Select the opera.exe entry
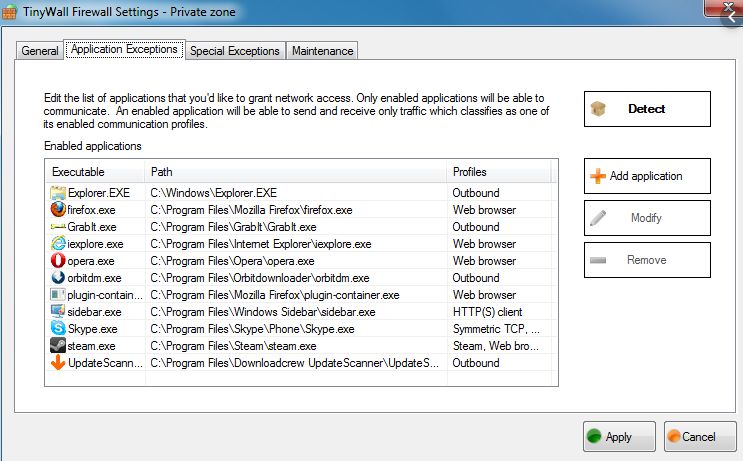 tap(91, 261)
